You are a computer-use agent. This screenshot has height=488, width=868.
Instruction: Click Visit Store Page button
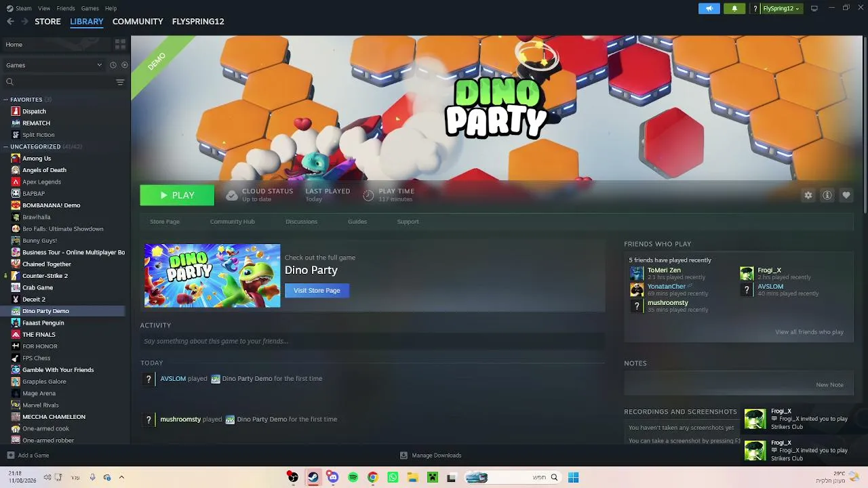[x=317, y=291]
